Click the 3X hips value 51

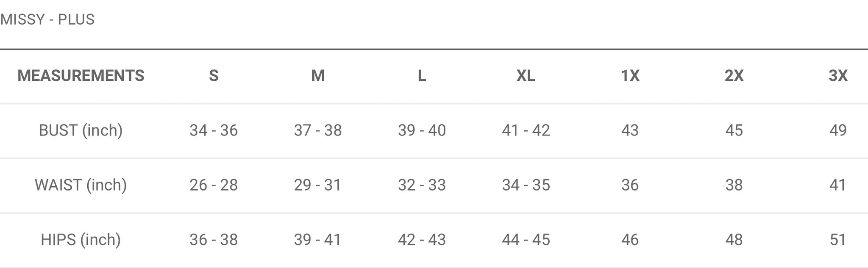tap(838, 240)
